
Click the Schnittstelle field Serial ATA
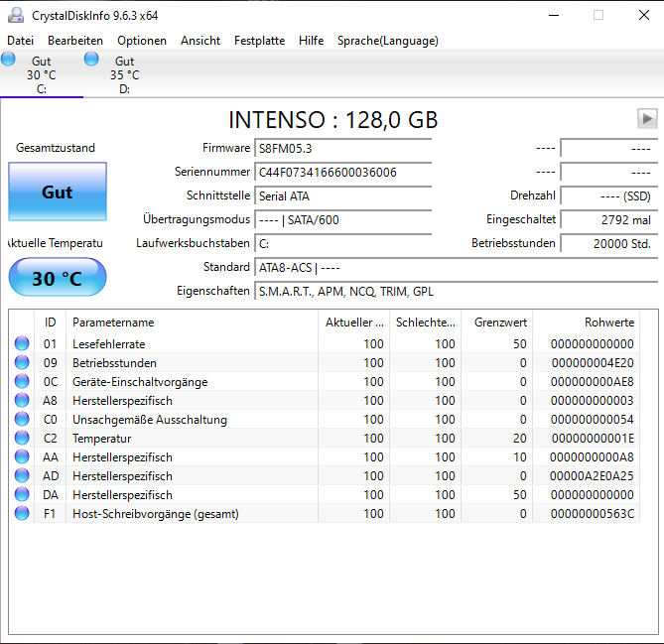(x=343, y=196)
